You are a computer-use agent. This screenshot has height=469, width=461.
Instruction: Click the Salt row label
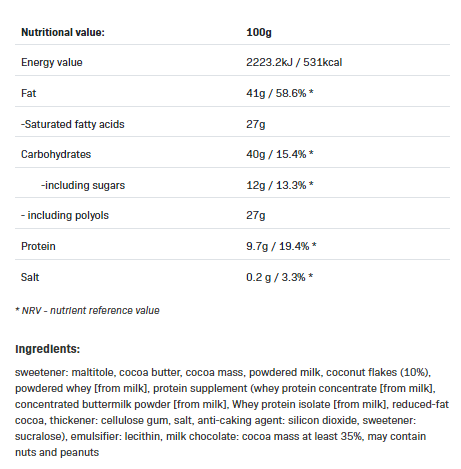point(30,277)
